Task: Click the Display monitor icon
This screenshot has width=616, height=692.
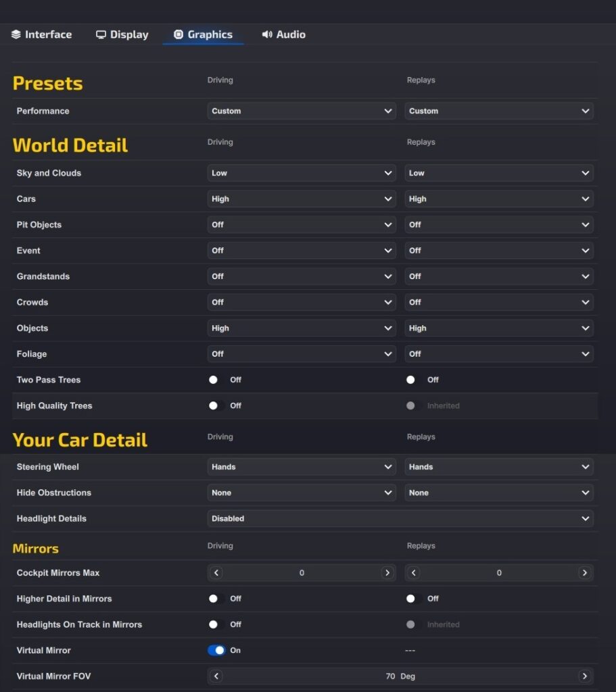Action: pos(101,34)
